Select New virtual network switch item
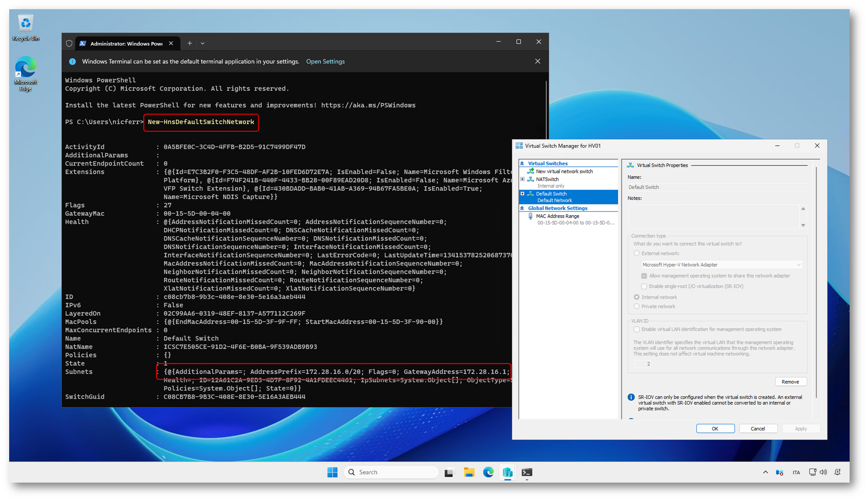The height and width of the screenshot is (501, 868). 564,171
